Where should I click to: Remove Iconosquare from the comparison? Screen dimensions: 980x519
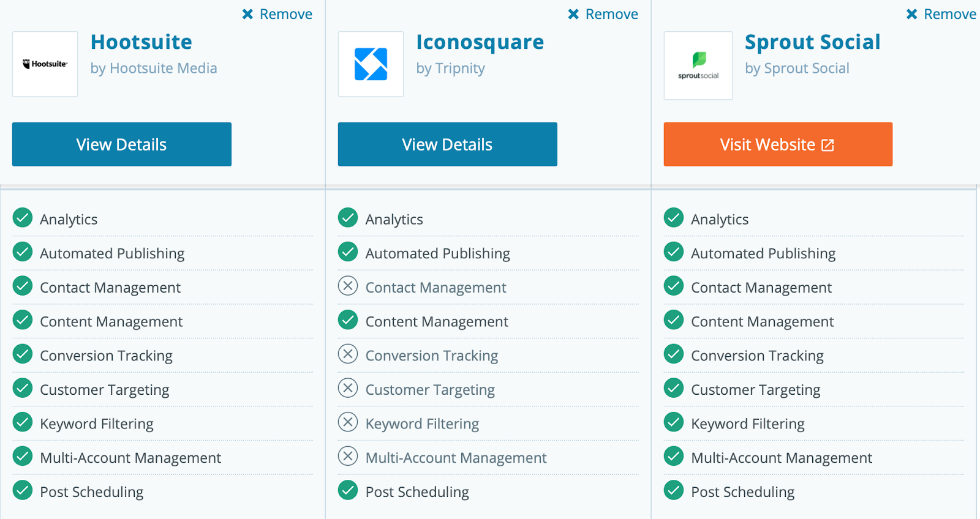603,14
